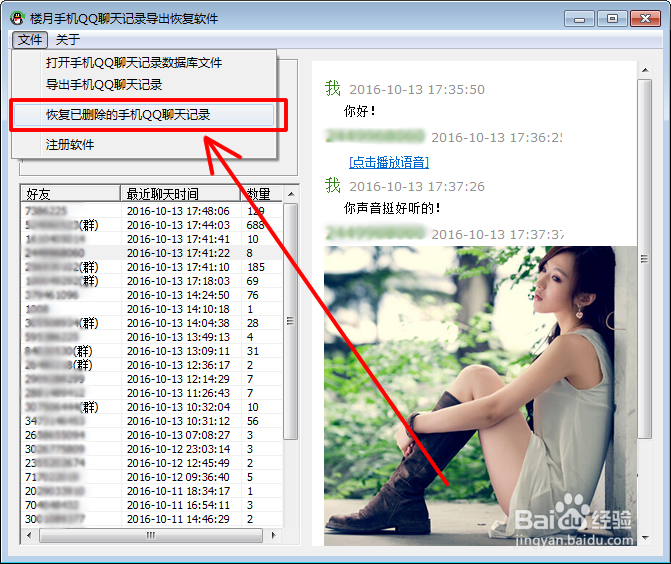
Task: Open the girl photo in chat
Action: click(480, 396)
